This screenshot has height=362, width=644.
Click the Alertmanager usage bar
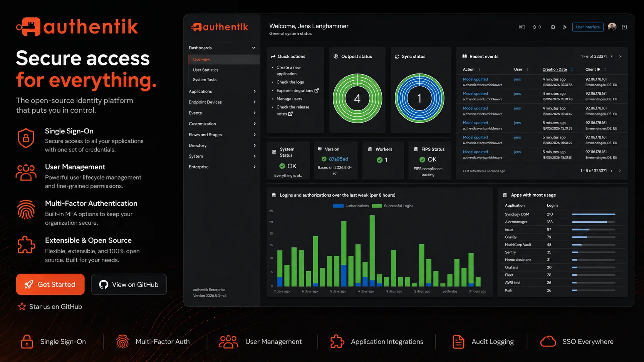594,222
